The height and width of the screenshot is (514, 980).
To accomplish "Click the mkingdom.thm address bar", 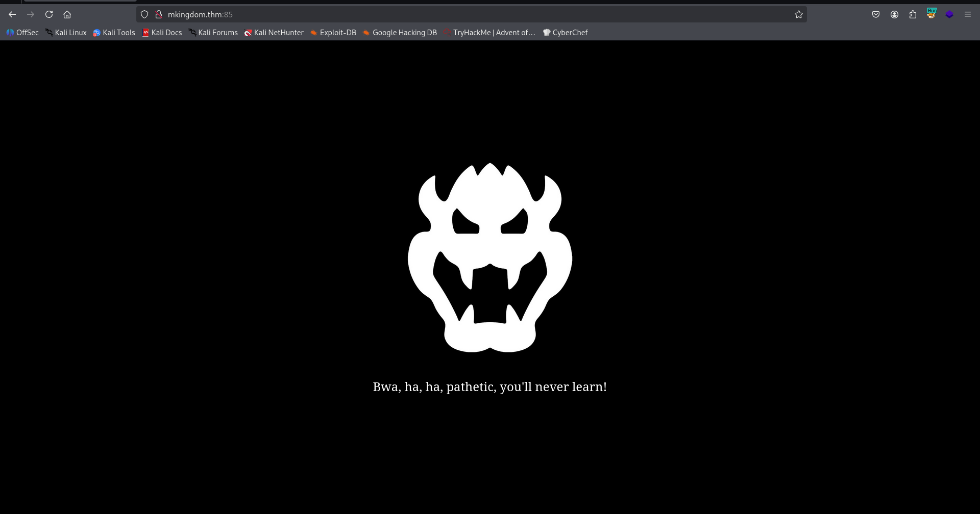I will [x=459, y=14].
